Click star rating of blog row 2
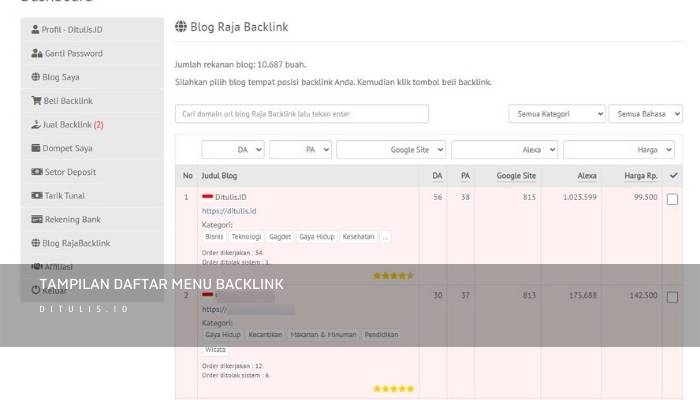The height and width of the screenshot is (400, 700). coord(394,389)
